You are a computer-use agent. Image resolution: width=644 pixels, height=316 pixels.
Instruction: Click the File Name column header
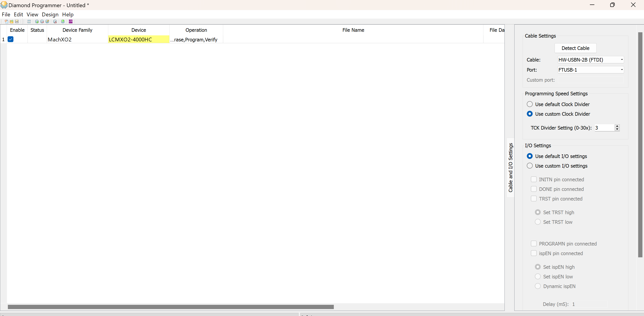click(353, 30)
